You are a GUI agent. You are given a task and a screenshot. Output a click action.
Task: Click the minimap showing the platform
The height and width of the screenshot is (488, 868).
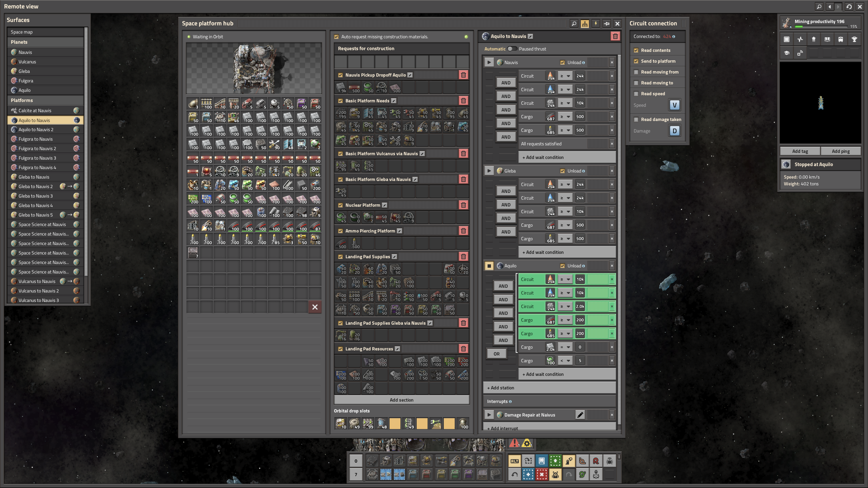tap(821, 103)
